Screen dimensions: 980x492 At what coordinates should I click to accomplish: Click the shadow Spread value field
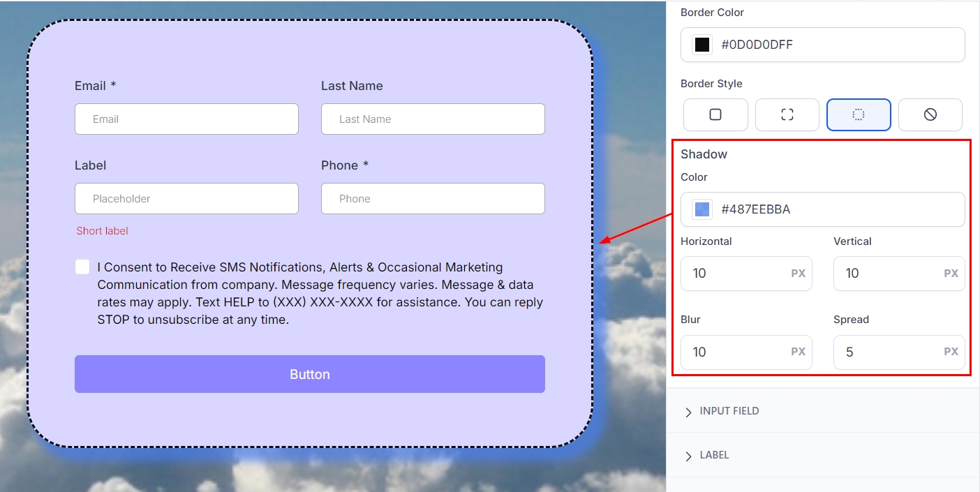[x=890, y=352]
